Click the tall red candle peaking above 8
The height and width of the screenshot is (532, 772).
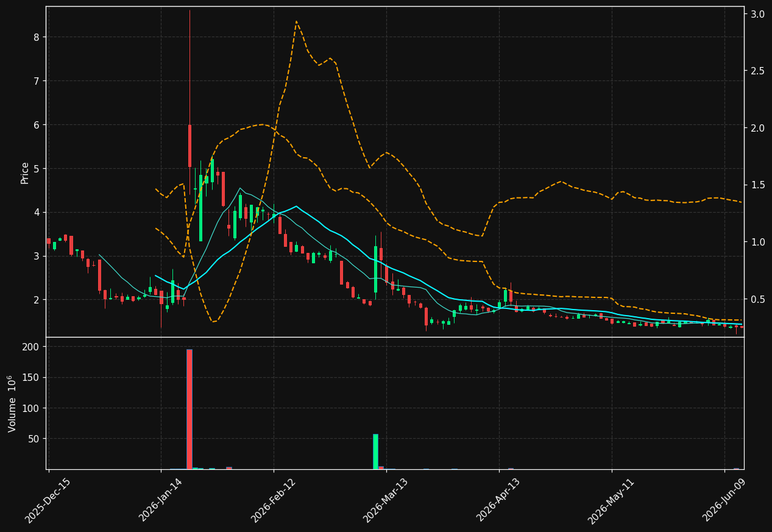point(189,146)
